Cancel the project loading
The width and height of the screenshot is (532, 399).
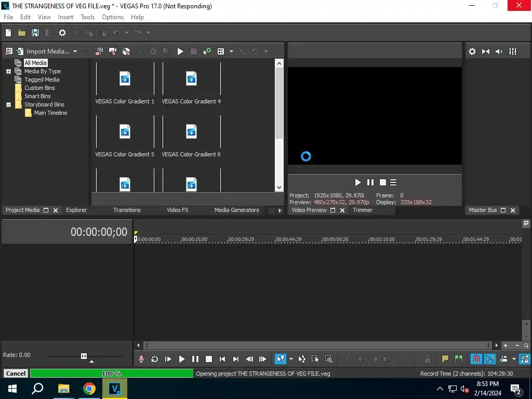point(16,373)
